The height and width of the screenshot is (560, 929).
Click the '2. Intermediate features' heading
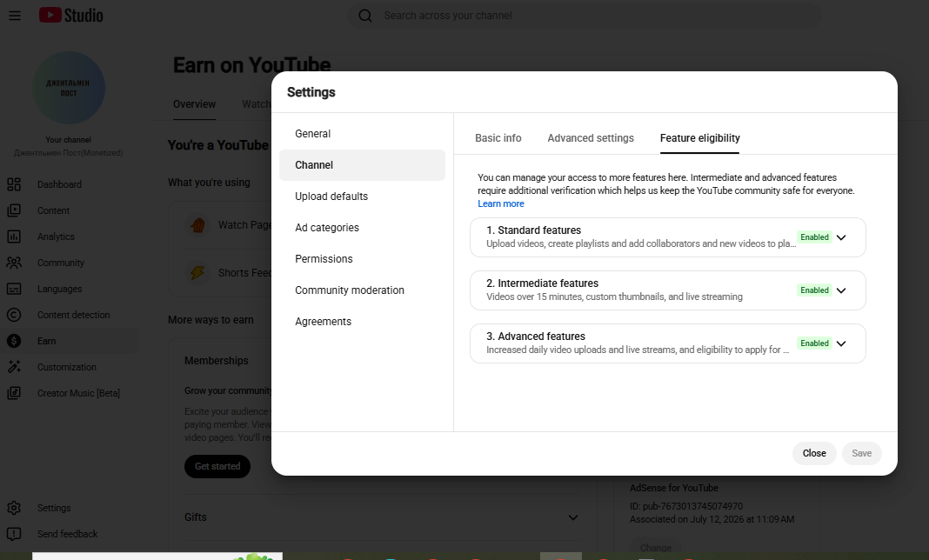542,283
